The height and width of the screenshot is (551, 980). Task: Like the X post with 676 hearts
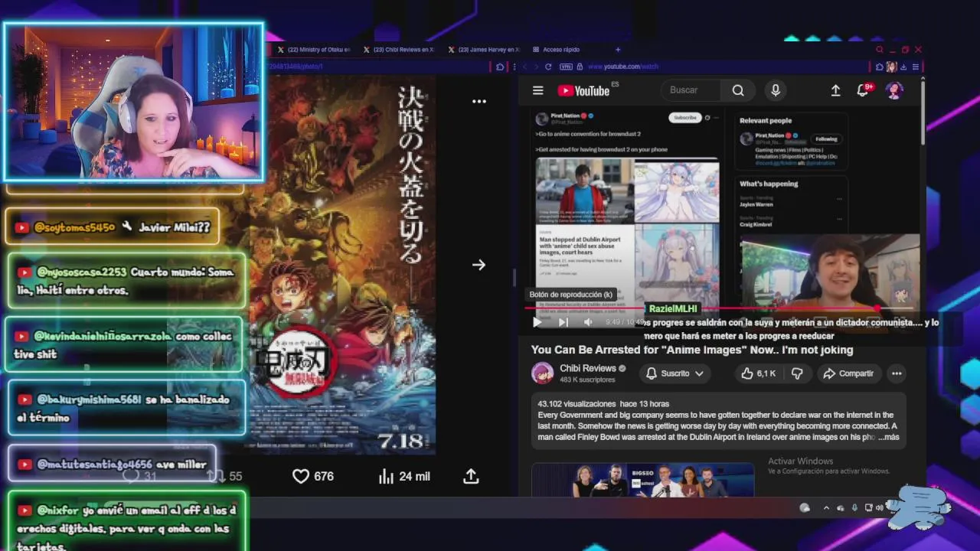(313, 476)
